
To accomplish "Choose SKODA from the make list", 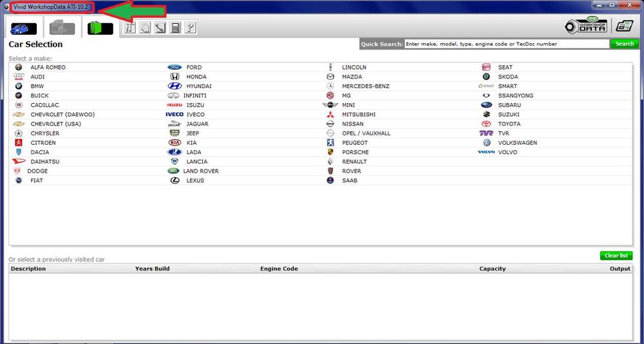I will click(508, 77).
